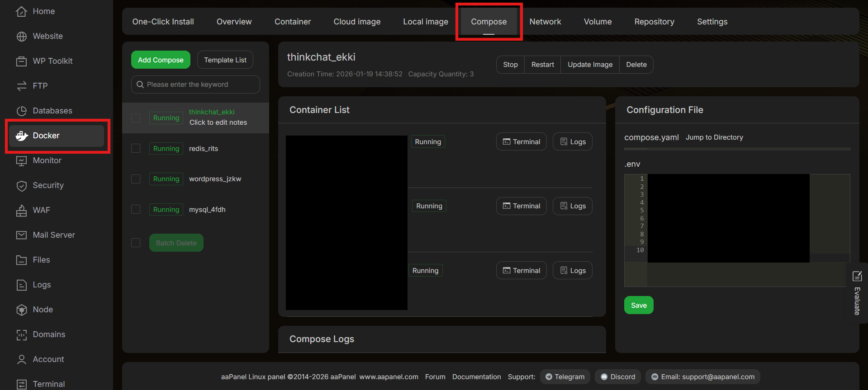Image resolution: width=868 pixels, height=390 pixels.
Task: Open the Forum footer link
Action: (435, 377)
